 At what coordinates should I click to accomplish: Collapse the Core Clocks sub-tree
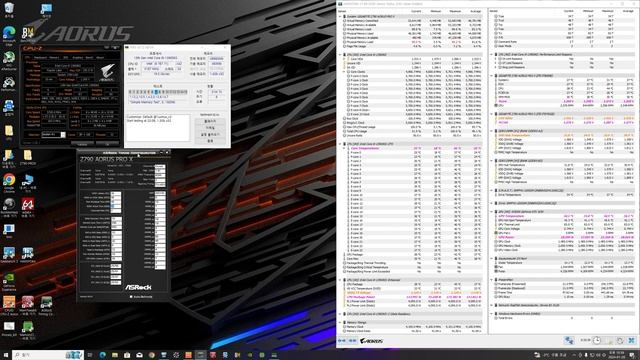tap(345, 71)
